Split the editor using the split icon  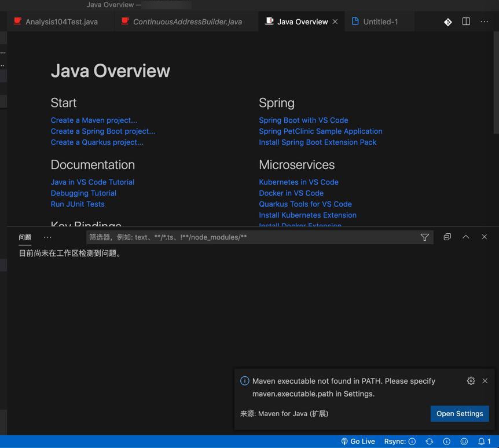tap(466, 21)
